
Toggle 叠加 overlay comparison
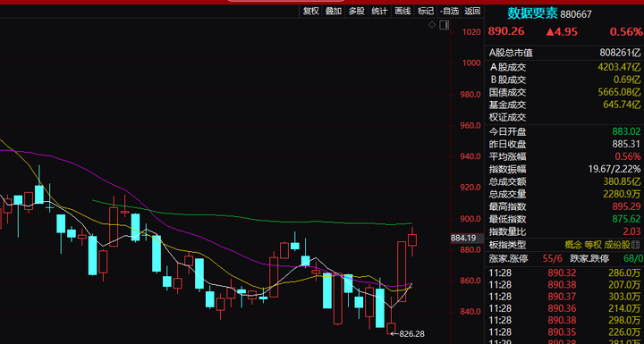(334, 11)
